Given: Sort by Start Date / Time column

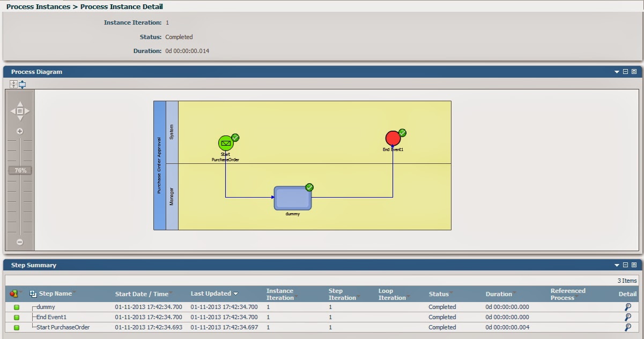Looking at the screenshot, I should pyautogui.click(x=142, y=294).
